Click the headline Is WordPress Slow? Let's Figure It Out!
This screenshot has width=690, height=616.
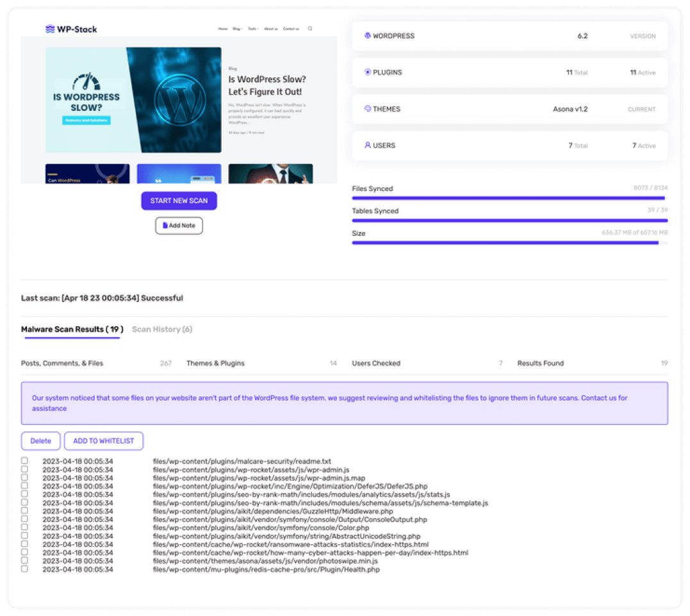point(267,85)
